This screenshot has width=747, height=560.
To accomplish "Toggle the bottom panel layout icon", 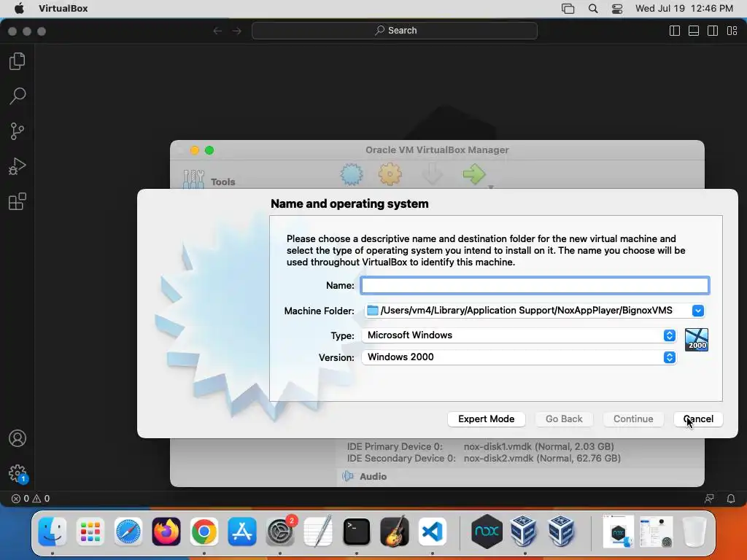I will (x=694, y=31).
